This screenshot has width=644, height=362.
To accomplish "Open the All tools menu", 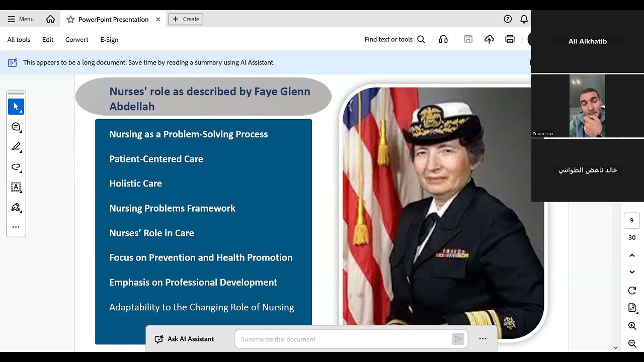I will (x=19, y=40).
